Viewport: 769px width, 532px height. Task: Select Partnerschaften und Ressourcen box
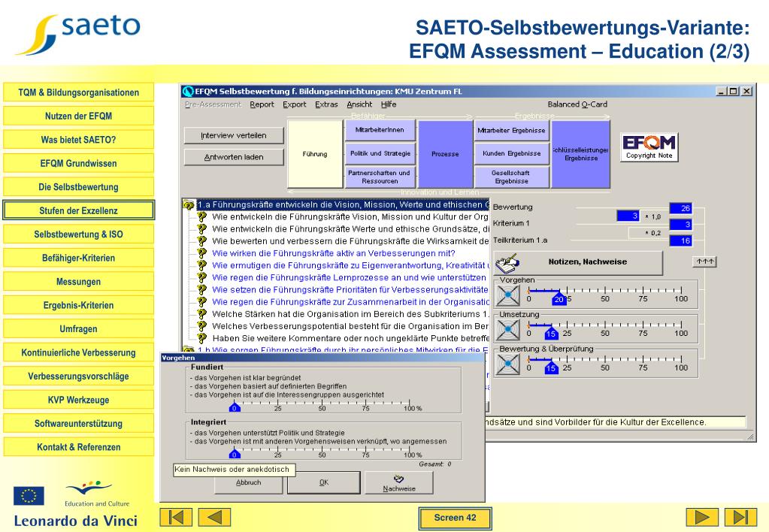[380, 177]
